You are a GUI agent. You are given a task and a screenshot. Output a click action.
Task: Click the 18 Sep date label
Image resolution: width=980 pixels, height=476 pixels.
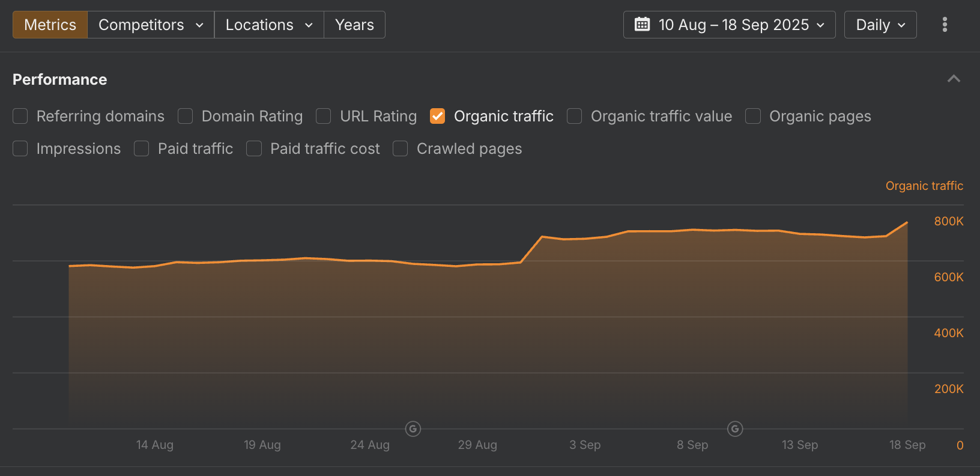point(907,445)
